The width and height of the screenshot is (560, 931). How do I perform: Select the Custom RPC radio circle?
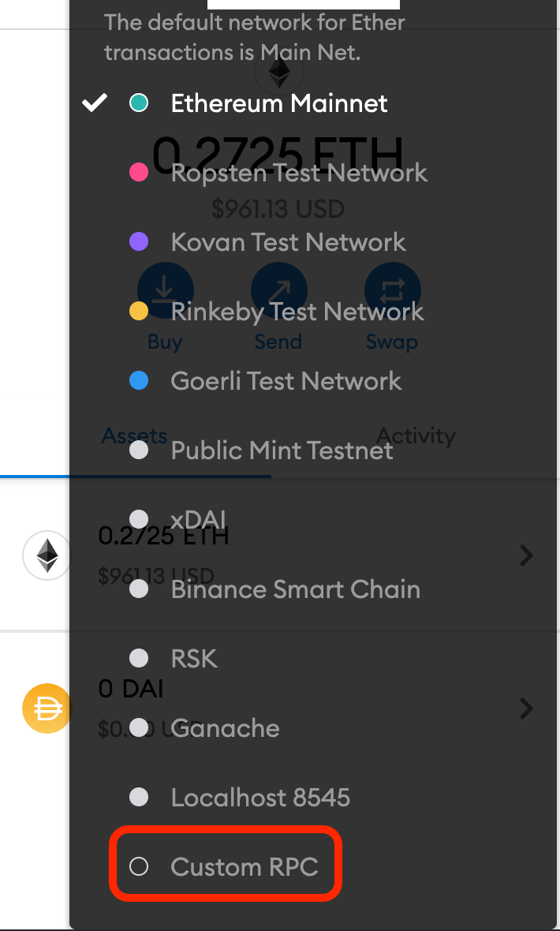[x=139, y=867]
